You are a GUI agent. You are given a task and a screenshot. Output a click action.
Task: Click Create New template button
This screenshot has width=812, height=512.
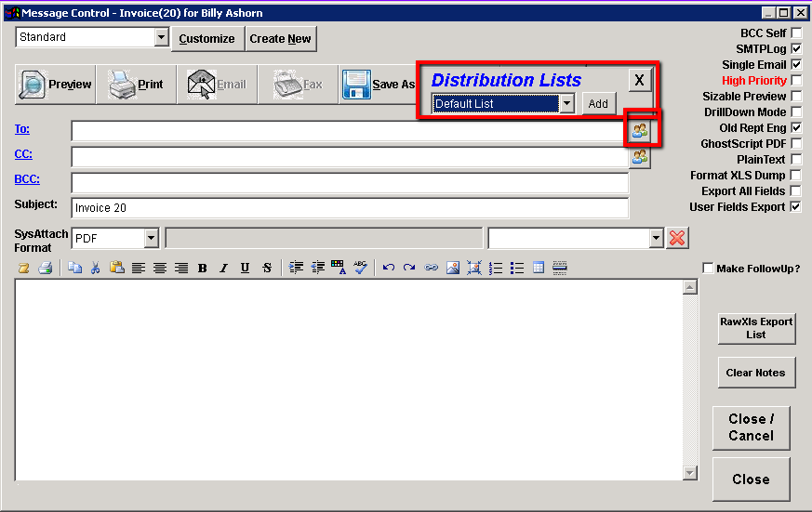(280, 39)
